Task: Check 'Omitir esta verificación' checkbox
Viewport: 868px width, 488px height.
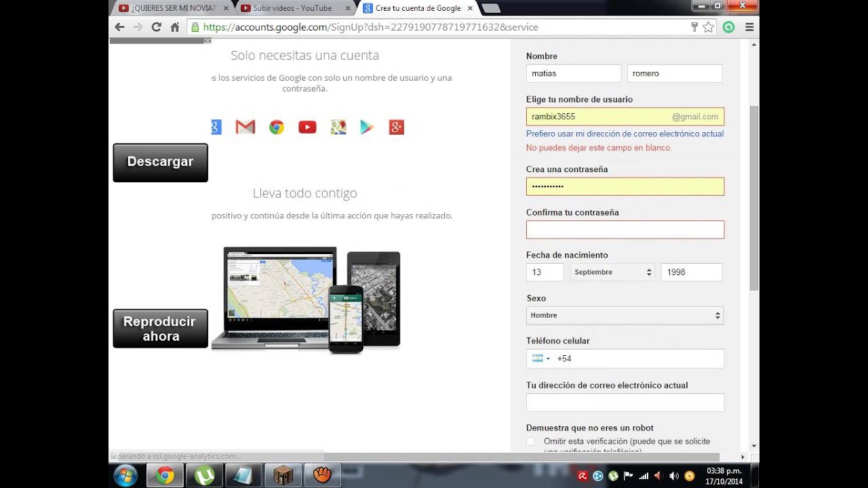Action: point(530,442)
